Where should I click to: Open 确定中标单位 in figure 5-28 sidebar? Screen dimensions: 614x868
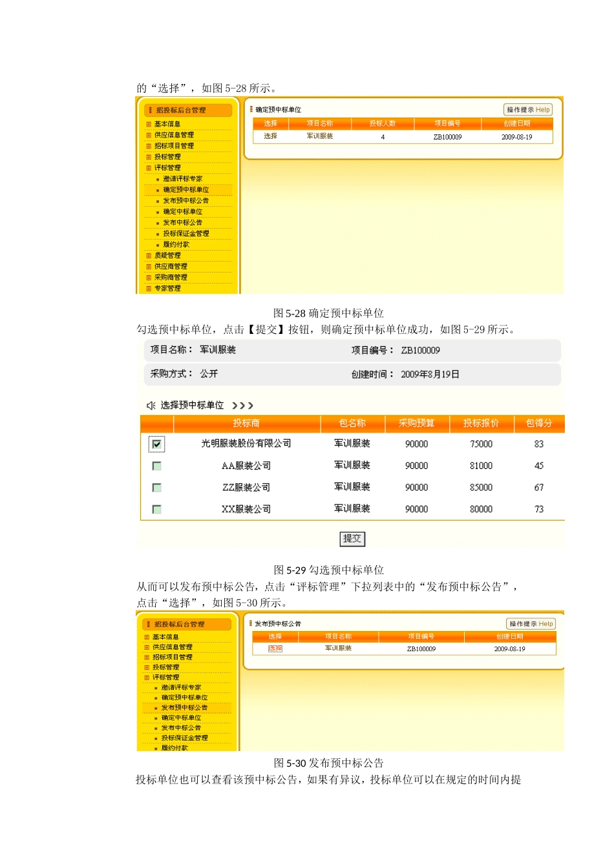182,212
